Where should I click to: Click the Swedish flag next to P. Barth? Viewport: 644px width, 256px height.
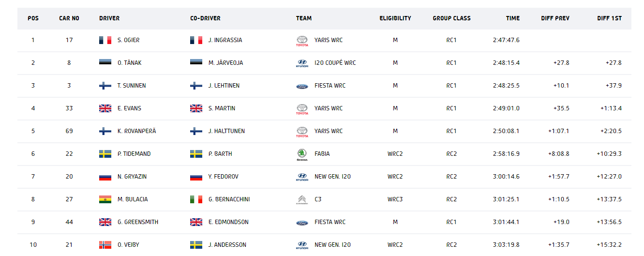[196, 154]
